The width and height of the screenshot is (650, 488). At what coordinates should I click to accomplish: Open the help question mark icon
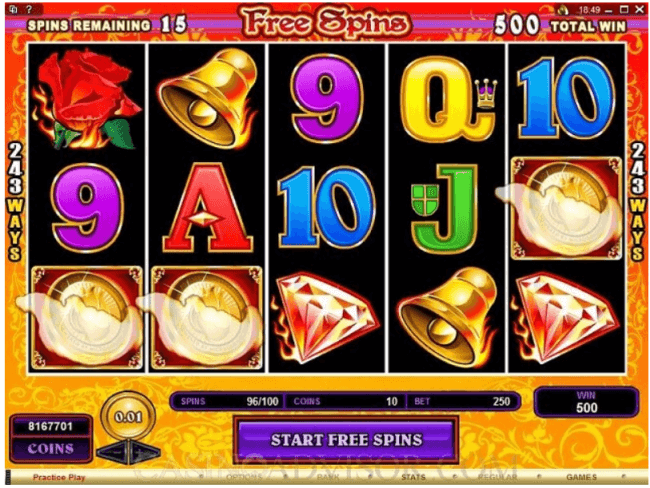29,9
